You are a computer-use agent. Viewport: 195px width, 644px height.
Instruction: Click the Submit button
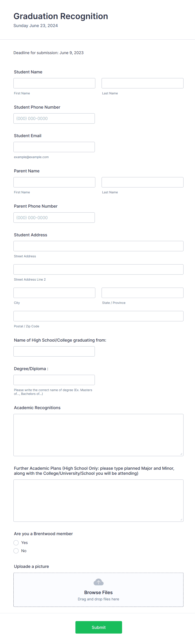pyautogui.click(x=99, y=627)
